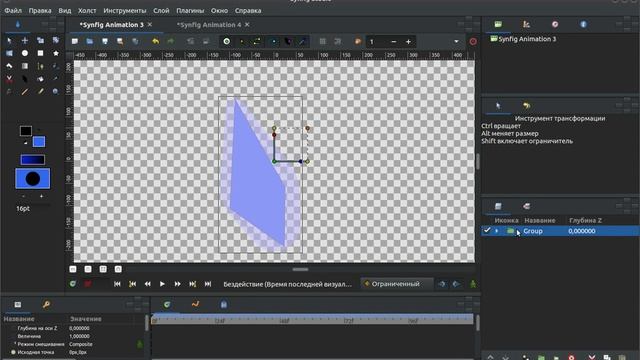Select the Group layer name

point(533,231)
